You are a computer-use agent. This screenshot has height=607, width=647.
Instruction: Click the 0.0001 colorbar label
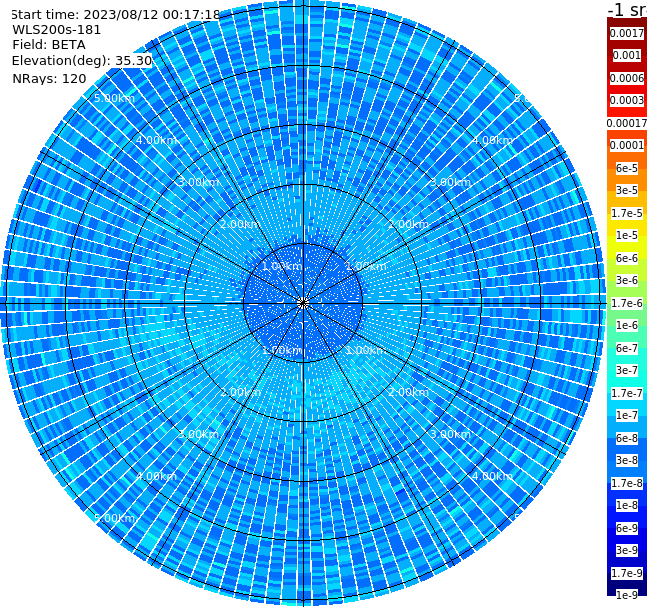[627, 145]
